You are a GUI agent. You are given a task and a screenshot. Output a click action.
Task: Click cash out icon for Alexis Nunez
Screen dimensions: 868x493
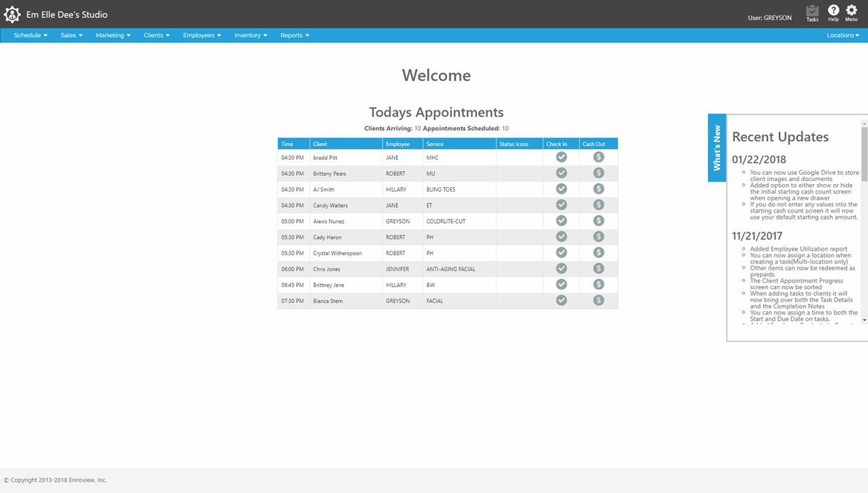pyautogui.click(x=598, y=221)
